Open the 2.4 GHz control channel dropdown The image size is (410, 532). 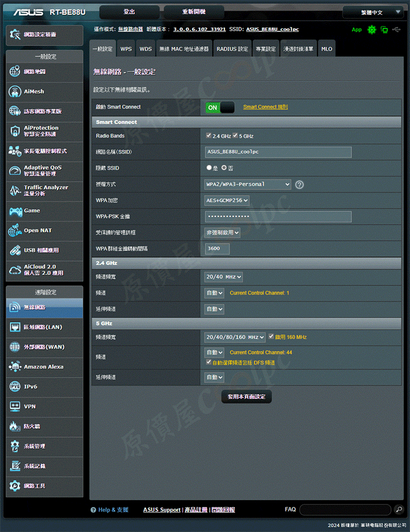pyautogui.click(x=214, y=293)
